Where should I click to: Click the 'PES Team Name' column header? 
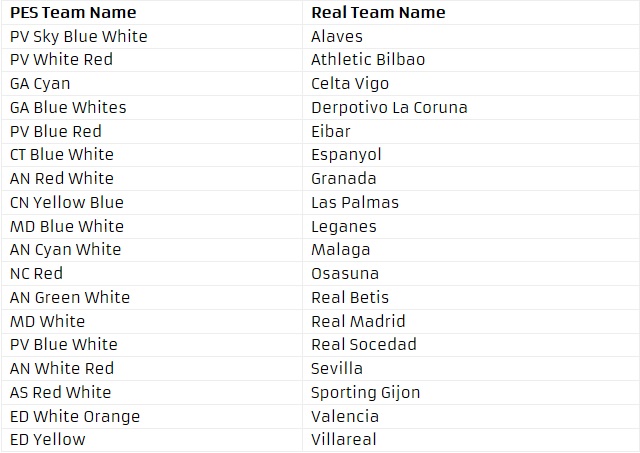[72, 13]
